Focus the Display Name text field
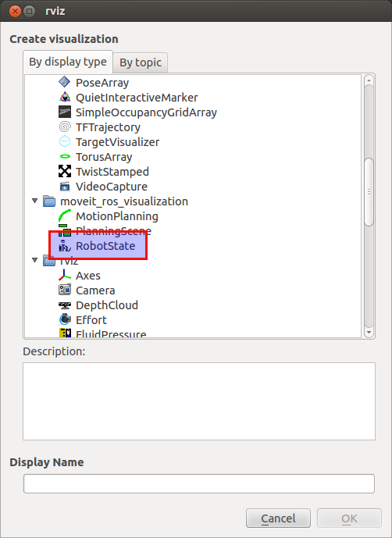 [x=199, y=484]
